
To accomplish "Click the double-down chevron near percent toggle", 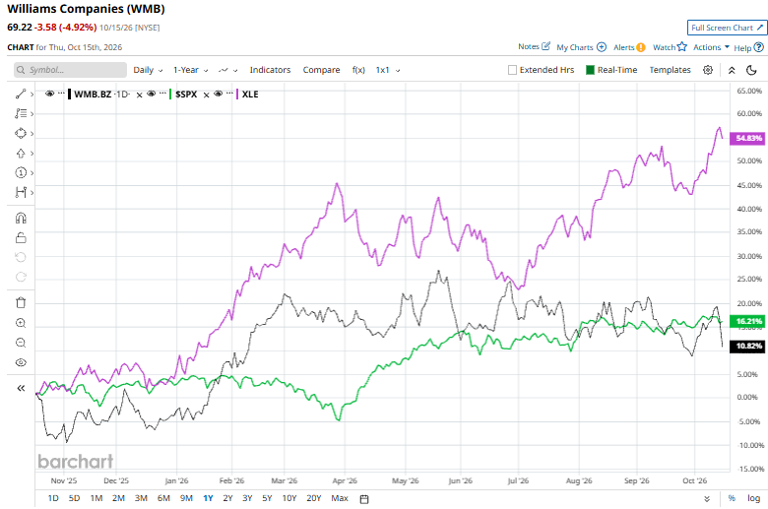I will pyautogui.click(x=707, y=499).
